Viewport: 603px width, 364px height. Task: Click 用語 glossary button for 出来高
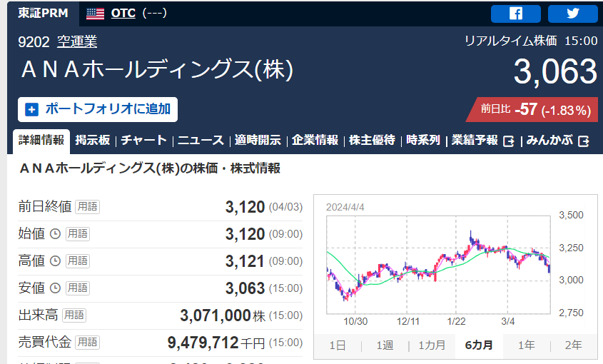[x=74, y=315]
